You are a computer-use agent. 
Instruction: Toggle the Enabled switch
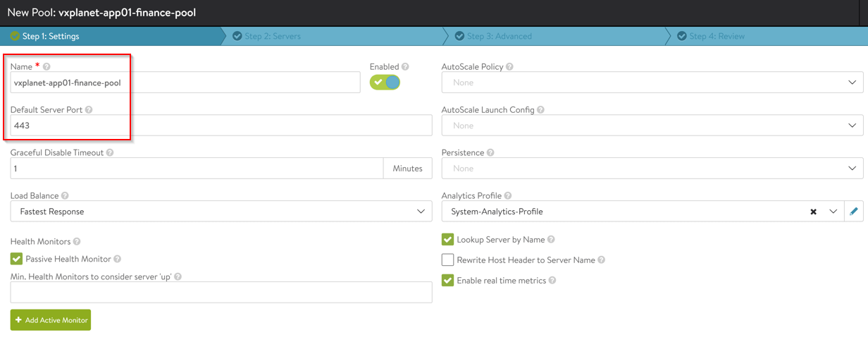tap(385, 83)
